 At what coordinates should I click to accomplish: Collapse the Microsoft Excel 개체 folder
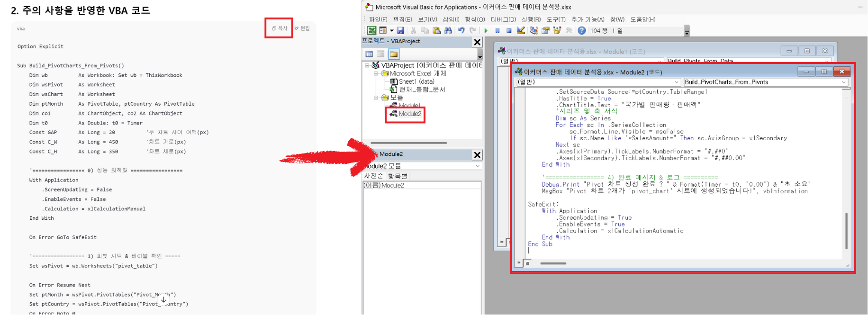tap(376, 73)
